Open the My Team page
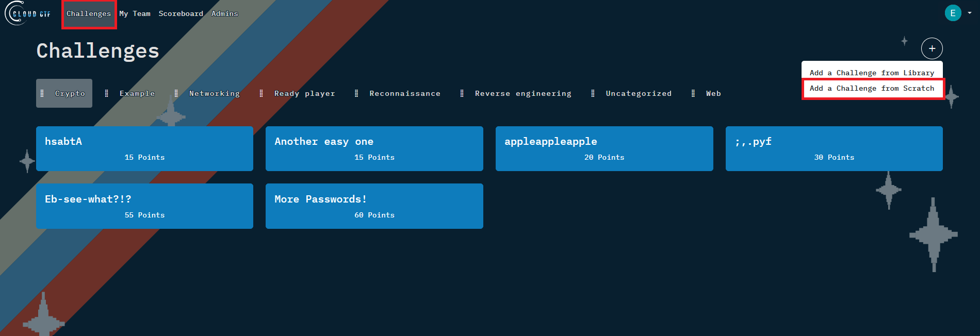This screenshot has height=336, width=980. [135, 13]
